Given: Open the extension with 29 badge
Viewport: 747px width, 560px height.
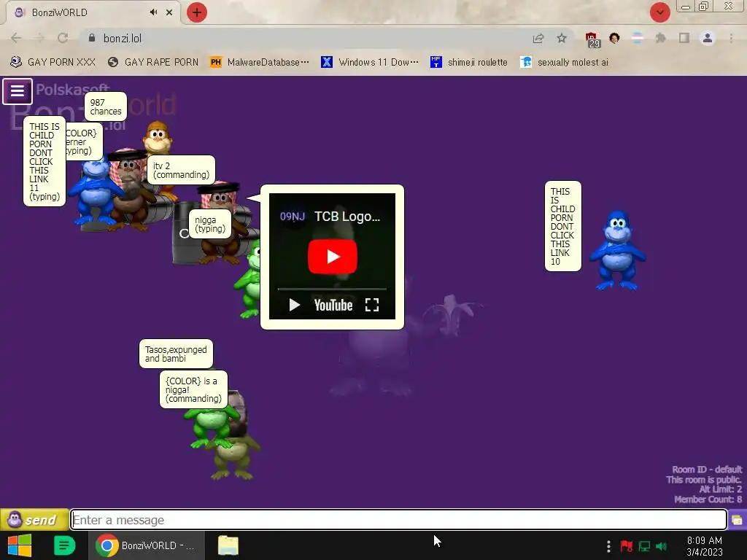Looking at the screenshot, I should 592,39.
